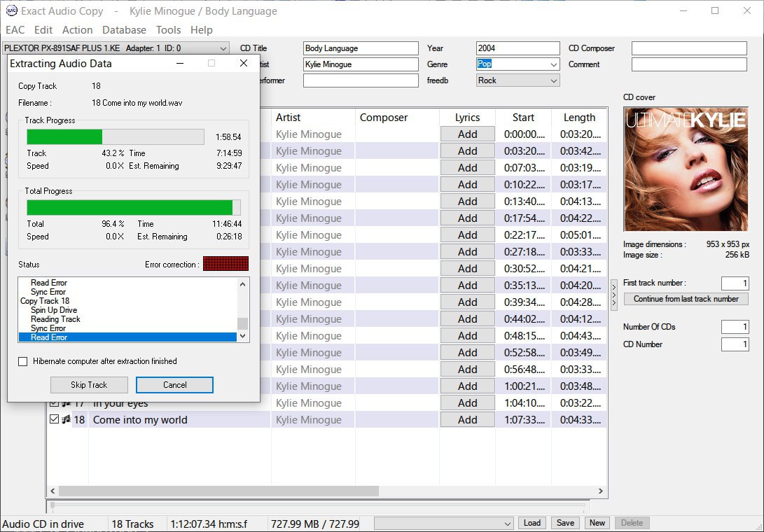Open the EAC menu

pos(15,29)
